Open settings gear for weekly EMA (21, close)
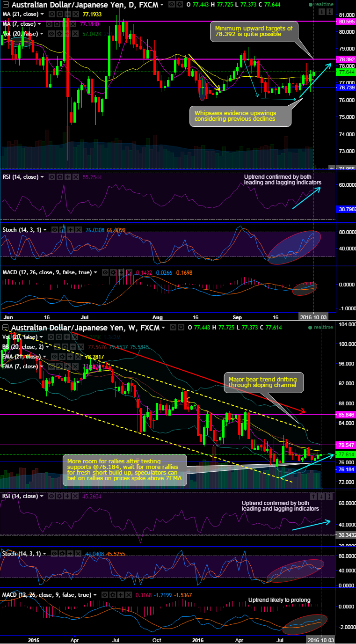Screen dimensions: 356x644 pos(62,357)
